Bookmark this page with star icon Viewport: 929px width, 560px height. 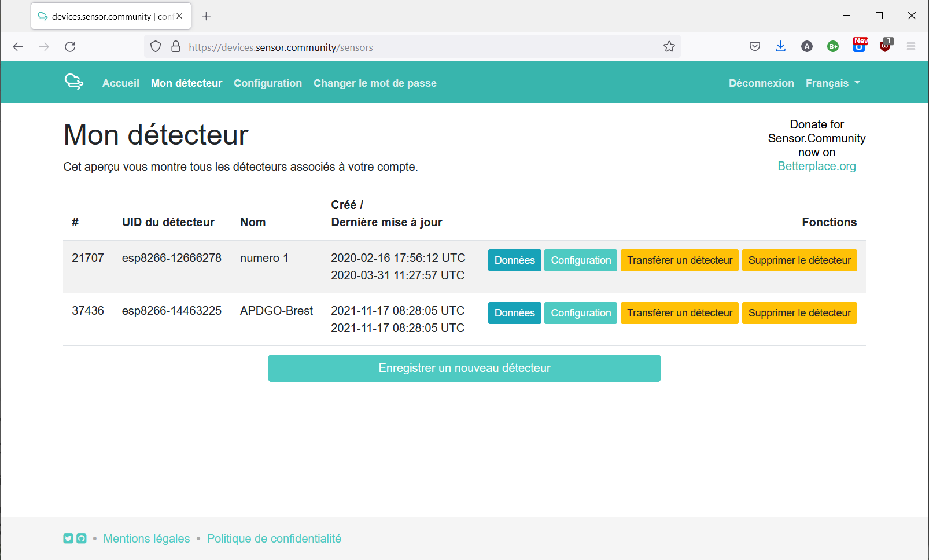tap(669, 47)
